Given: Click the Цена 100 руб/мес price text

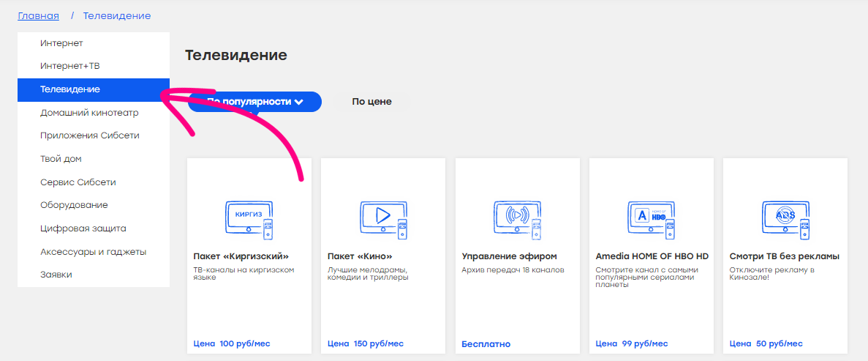Looking at the screenshot, I should point(232,344).
